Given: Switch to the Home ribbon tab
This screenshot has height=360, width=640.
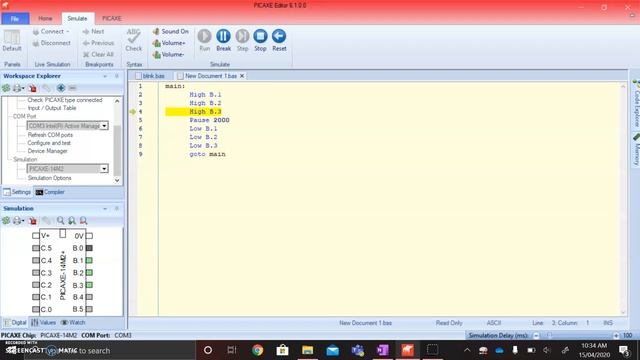Looking at the screenshot, I should coord(45,18).
